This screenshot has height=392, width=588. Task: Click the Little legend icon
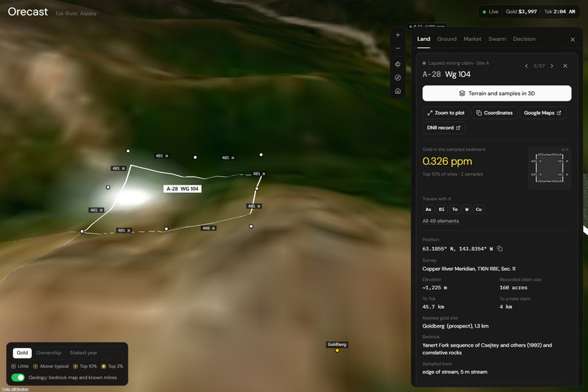click(14, 366)
